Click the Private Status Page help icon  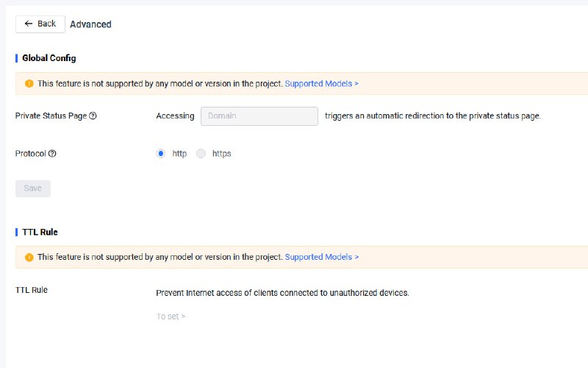[93, 116]
